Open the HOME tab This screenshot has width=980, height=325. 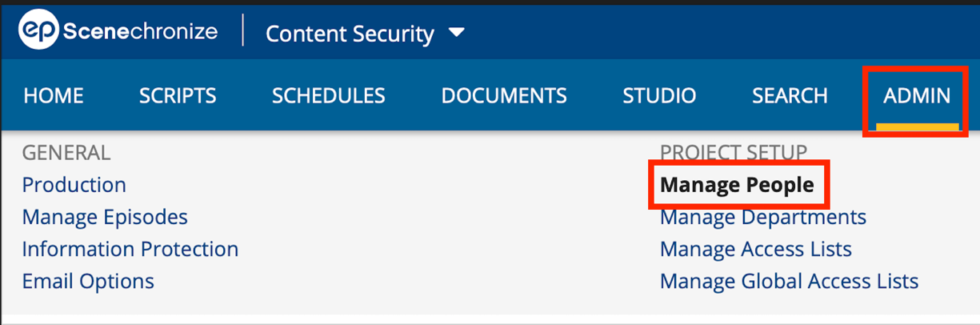54,96
